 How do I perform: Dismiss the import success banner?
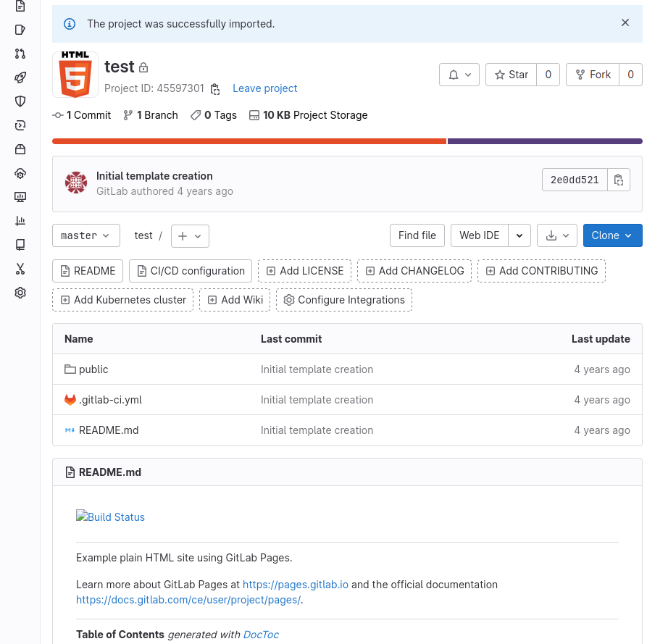pos(625,22)
